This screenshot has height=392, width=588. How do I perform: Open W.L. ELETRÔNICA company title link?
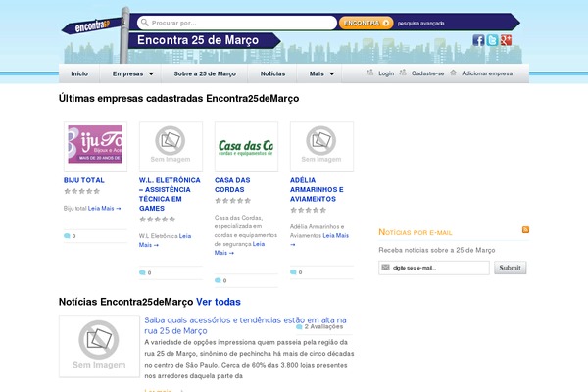(170, 194)
